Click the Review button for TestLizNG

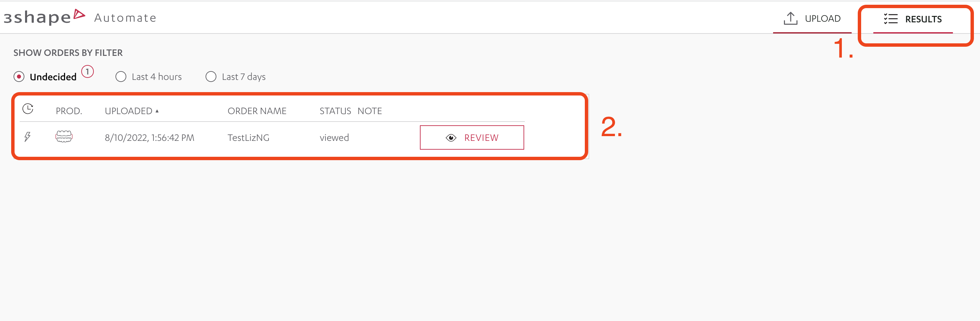click(472, 137)
